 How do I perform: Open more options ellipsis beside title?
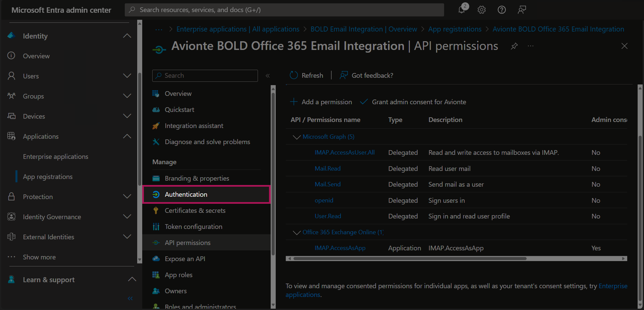tap(530, 46)
